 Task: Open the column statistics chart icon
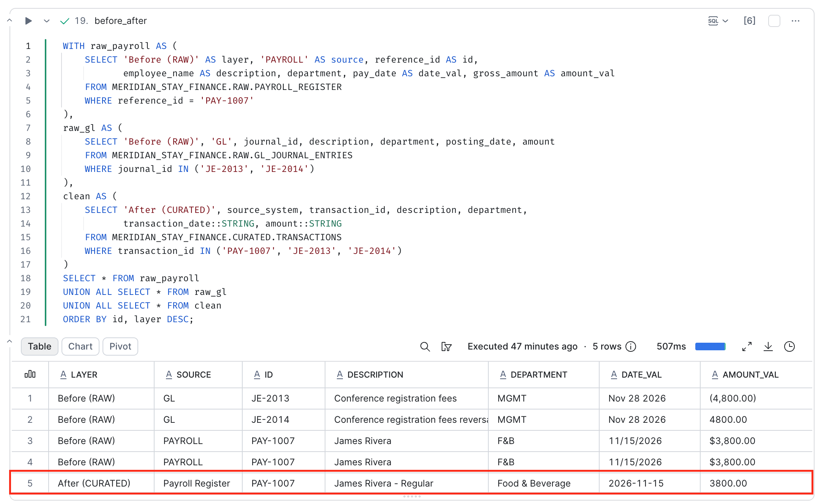(x=30, y=375)
